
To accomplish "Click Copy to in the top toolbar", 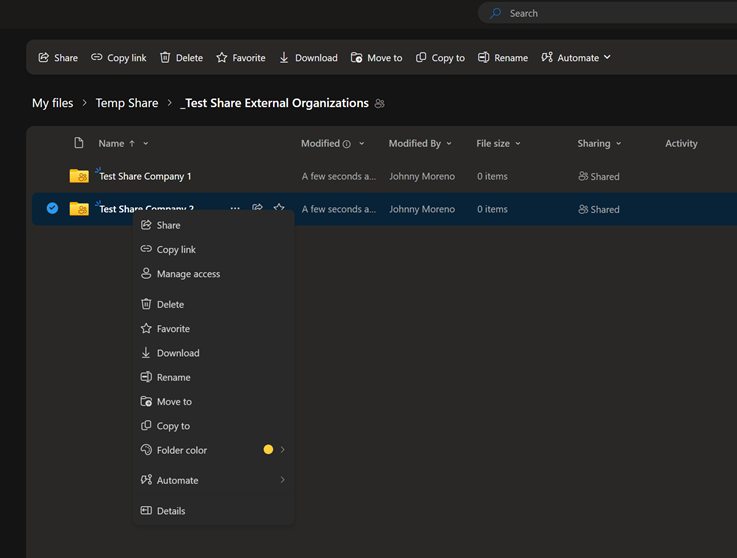I will pos(440,58).
